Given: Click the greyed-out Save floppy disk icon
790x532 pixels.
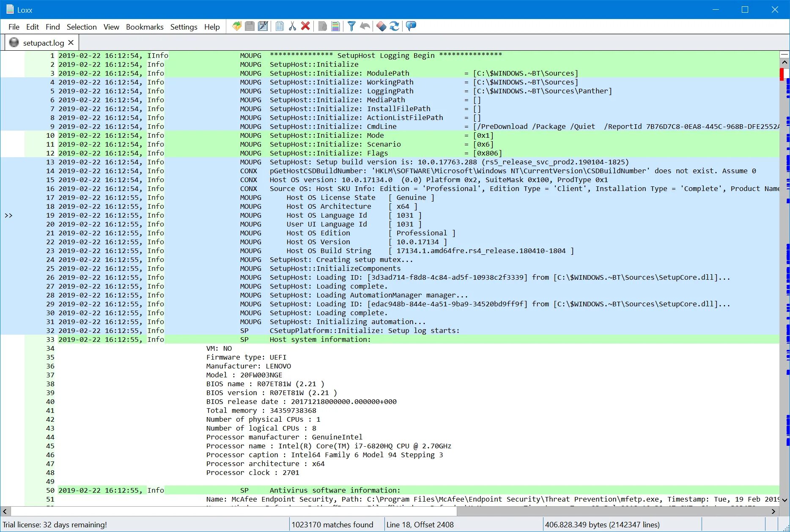Looking at the screenshot, I should click(x=250, y=26).
